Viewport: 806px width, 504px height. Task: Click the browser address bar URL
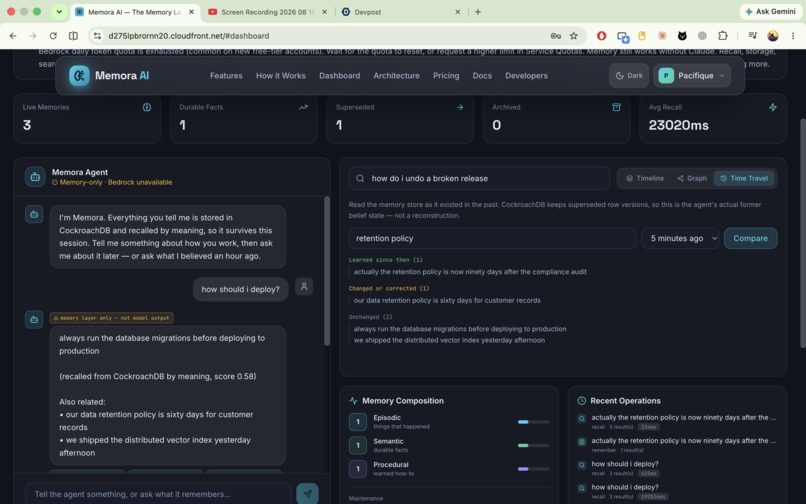pos(189,35)
